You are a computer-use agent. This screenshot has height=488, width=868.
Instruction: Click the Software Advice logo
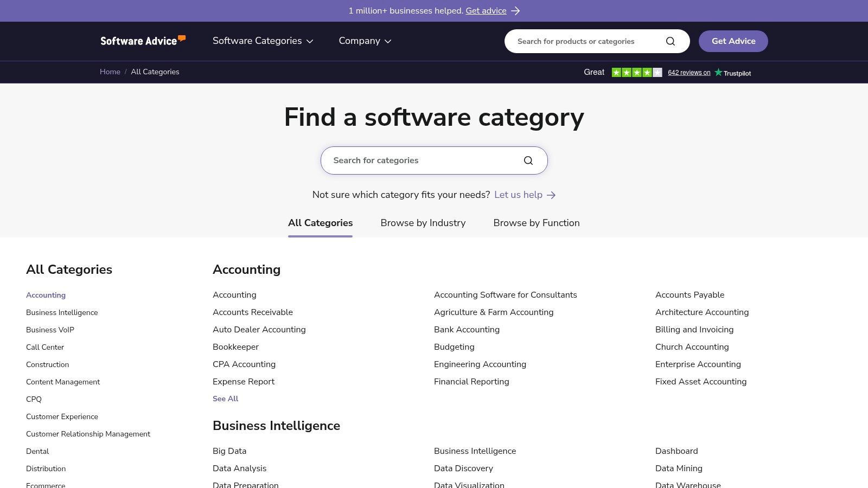pos(143,41)
